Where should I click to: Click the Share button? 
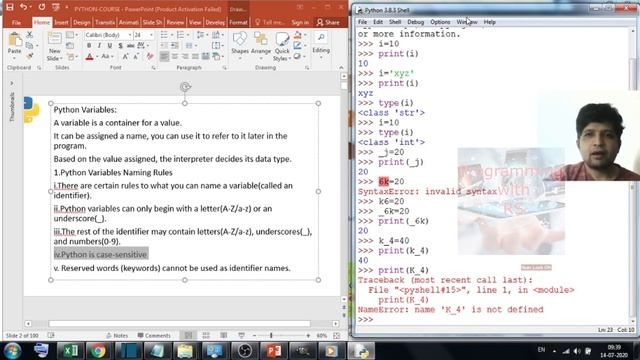coord(328,22)
